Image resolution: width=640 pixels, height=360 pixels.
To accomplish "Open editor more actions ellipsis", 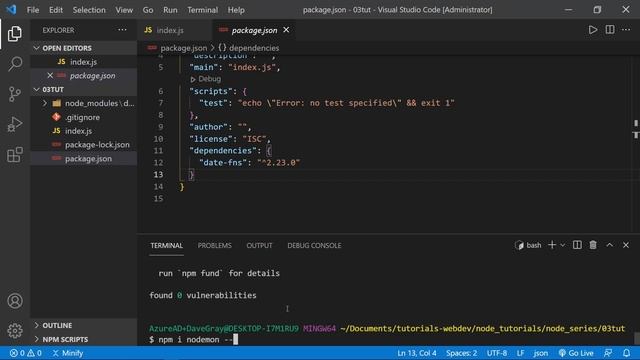I will click(626, 30).
